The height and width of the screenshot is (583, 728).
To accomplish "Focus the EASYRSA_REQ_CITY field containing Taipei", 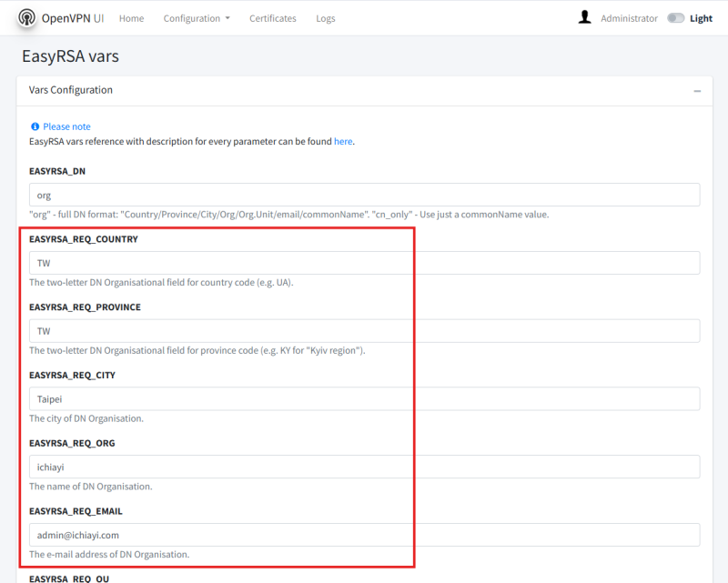I will (x=365, y=399).
